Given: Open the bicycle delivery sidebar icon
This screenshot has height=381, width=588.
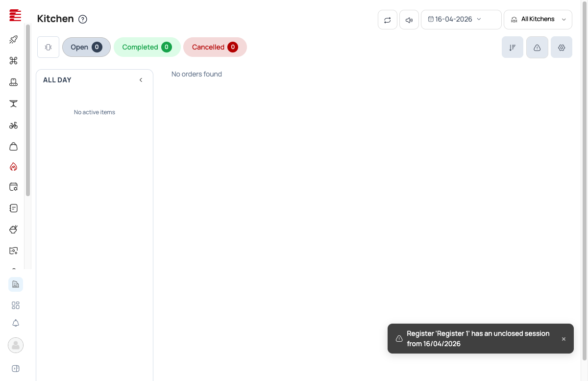Looking at the screenshot, I should click(x=14, y=125).
